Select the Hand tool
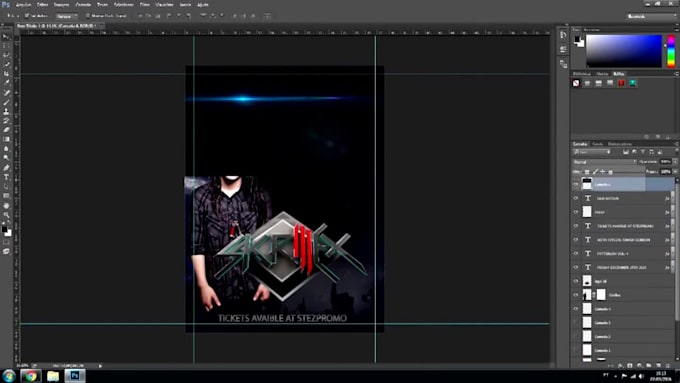This screenshot has width=680, height=383. [x=6, y=205]
